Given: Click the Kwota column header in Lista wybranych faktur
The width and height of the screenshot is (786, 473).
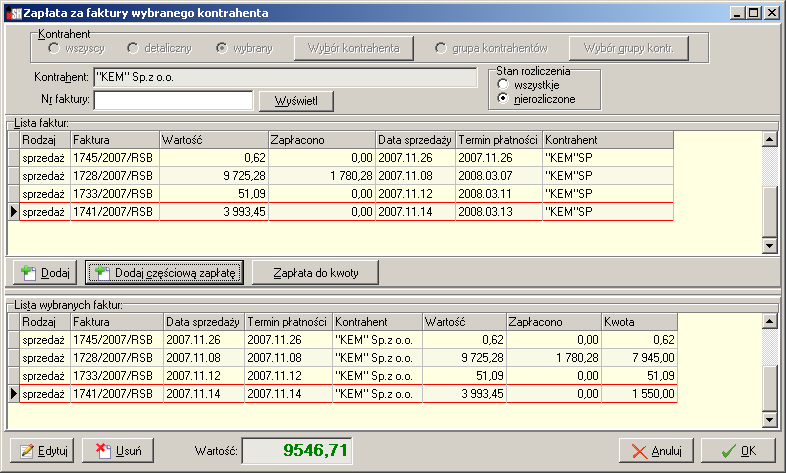Looking at the screenshot, I should click(x=640, y=322).
